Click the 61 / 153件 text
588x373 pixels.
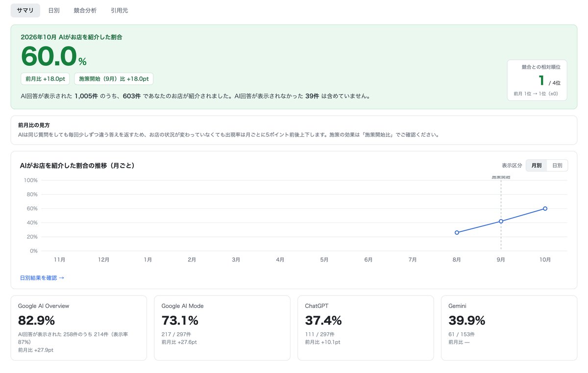pos(462,334)
